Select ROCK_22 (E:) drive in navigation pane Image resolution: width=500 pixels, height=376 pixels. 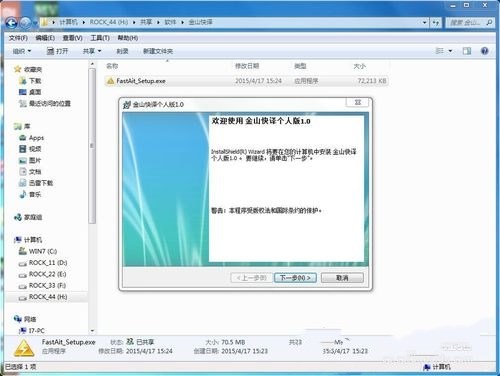(x=48, y=274)
